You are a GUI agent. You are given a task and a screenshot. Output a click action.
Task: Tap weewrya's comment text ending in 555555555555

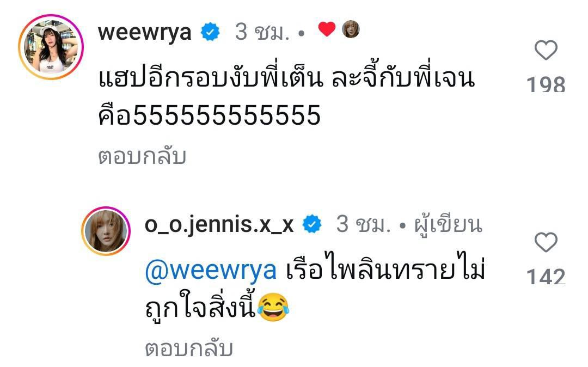286,96
